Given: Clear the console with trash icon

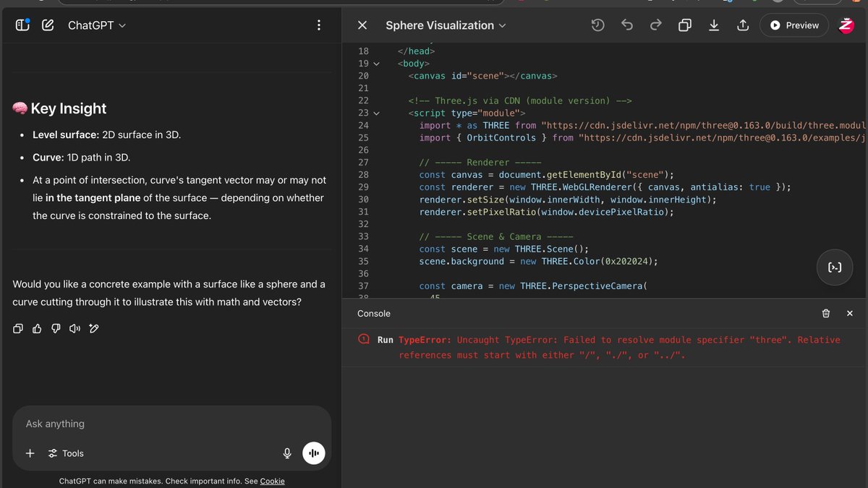Looking at the screenshot, I should point(826,313).
